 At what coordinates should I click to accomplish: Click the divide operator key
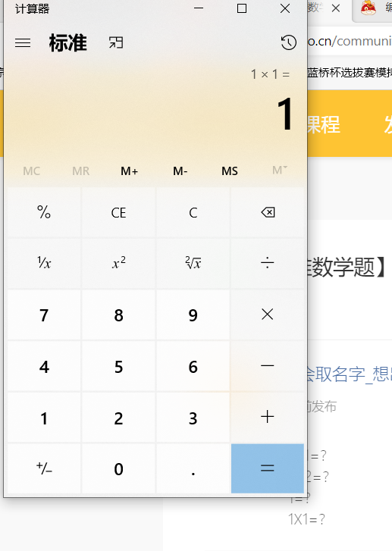click(268, 263)
